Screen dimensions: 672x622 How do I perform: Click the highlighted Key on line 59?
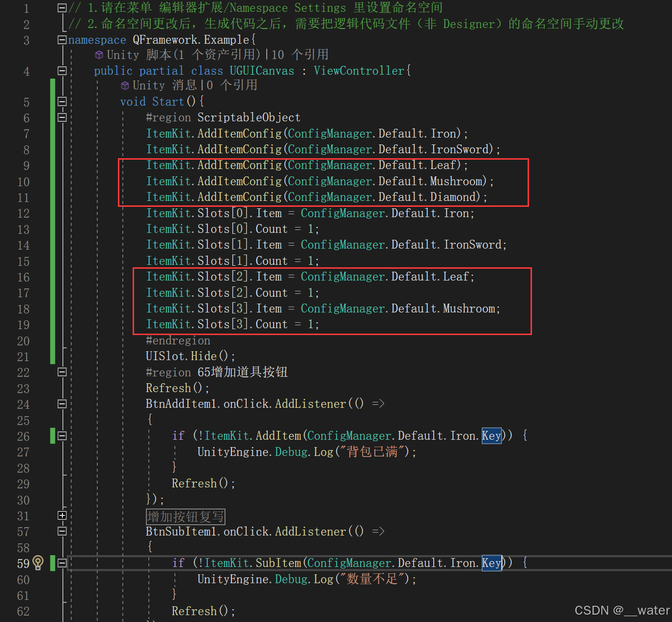[x=491, y=563]
